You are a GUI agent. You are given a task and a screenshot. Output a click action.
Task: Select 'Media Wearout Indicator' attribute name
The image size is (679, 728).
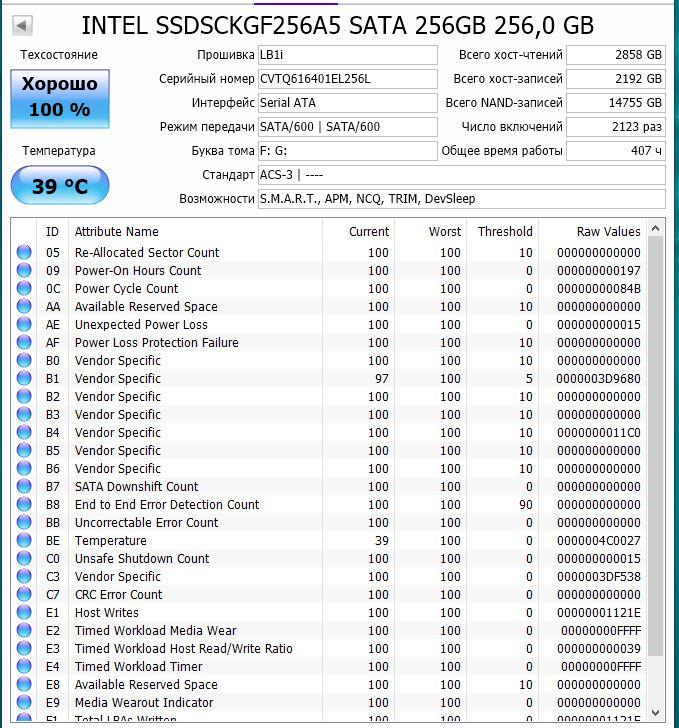pyautogui.click(x=144, y=703)
